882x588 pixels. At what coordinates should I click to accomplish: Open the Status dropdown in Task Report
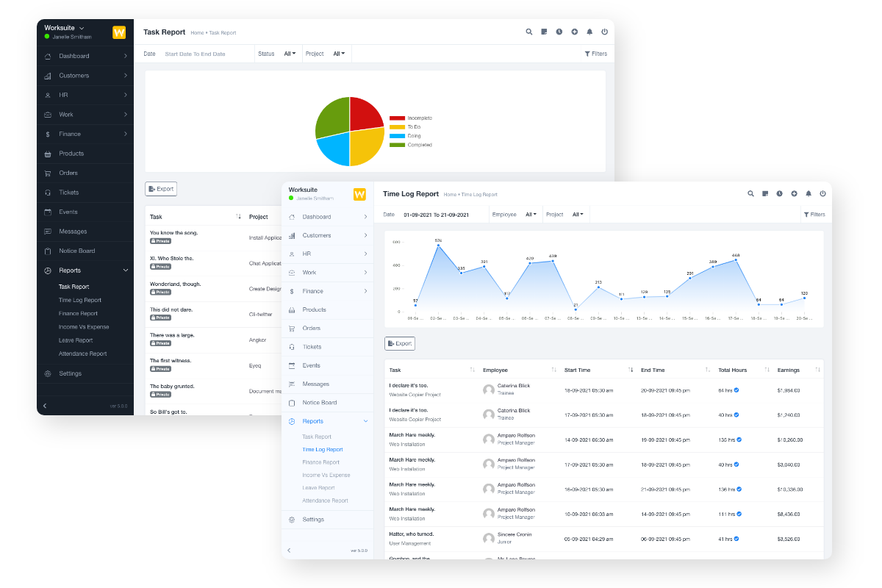click(290, 54)
